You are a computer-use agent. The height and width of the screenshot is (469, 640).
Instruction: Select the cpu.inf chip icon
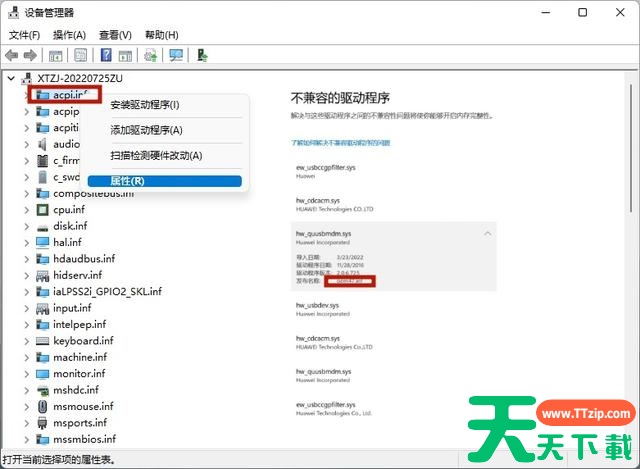point(43,210)
